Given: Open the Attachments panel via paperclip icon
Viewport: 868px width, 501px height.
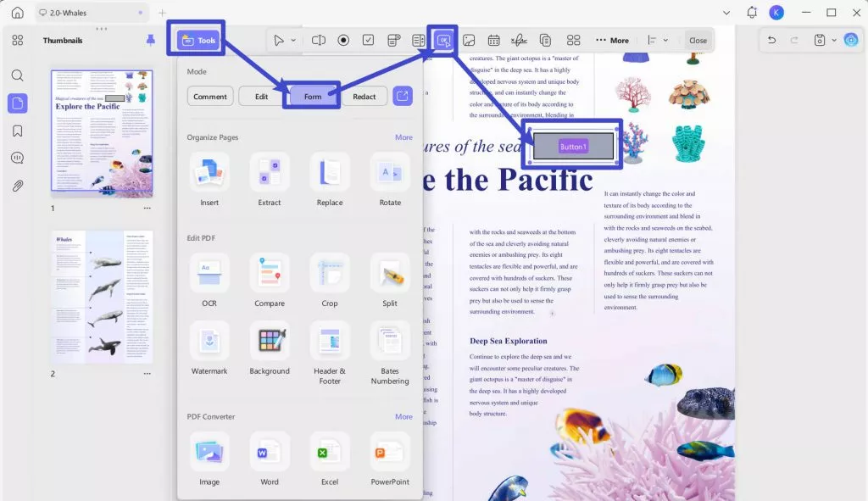Looking at the screenshot, I should coord(18,186).
